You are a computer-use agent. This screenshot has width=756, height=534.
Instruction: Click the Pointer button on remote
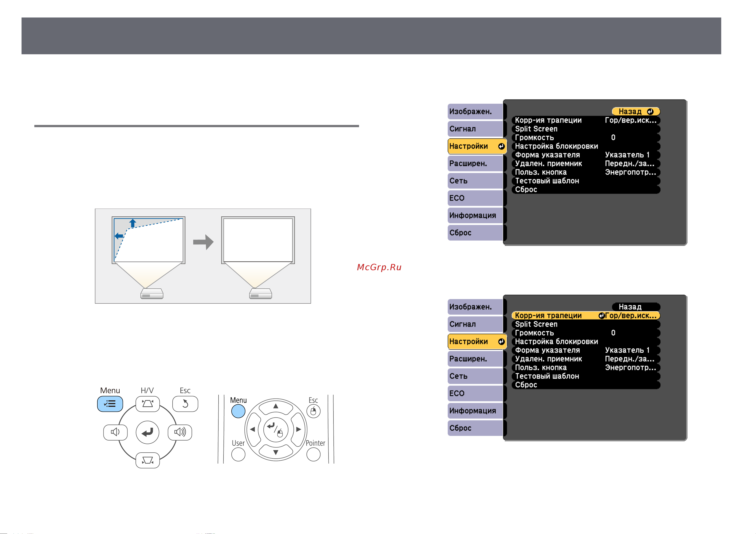[x=313, y=454]
